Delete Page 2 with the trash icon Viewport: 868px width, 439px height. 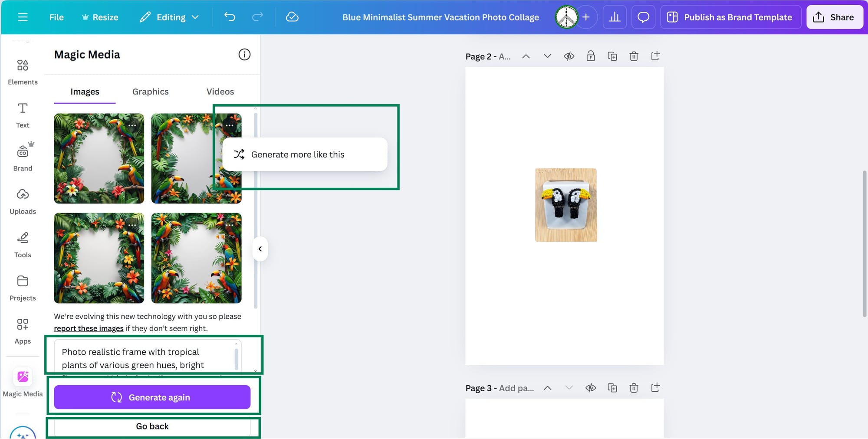point(634,56)
